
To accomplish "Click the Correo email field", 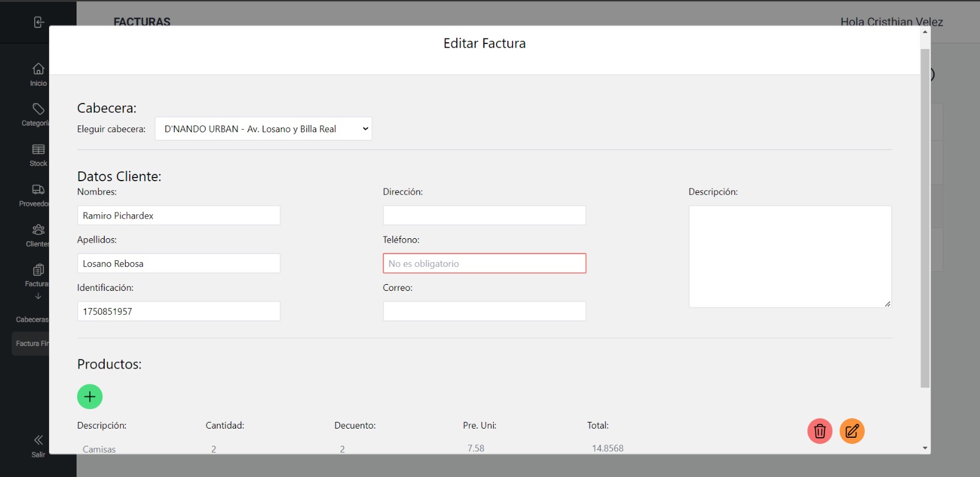I will click(484, 311).
